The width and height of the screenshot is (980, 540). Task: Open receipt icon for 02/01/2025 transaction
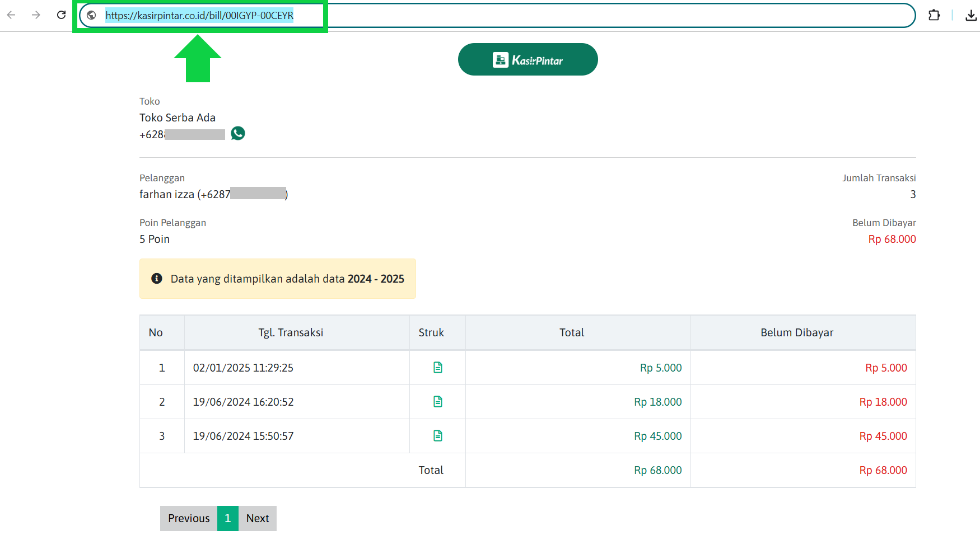(x=438, y=368)
